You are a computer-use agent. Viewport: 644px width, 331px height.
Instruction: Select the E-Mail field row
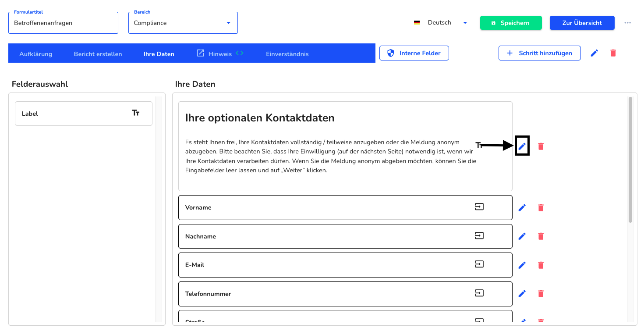pos(345,265)
